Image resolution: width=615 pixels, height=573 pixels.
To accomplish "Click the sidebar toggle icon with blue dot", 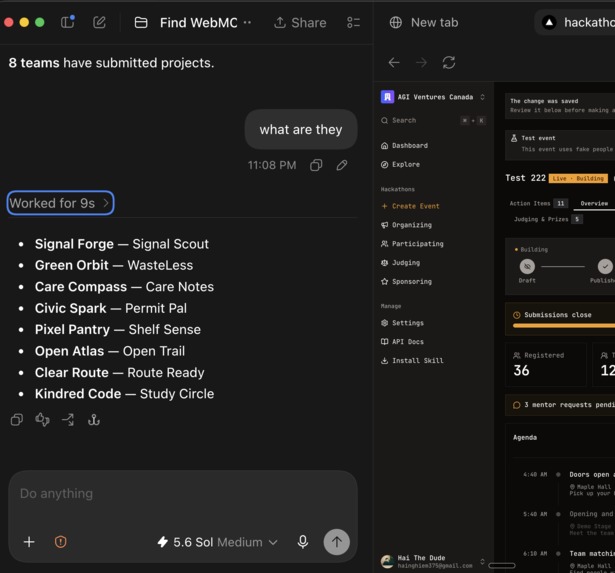I will coord(67,22).
